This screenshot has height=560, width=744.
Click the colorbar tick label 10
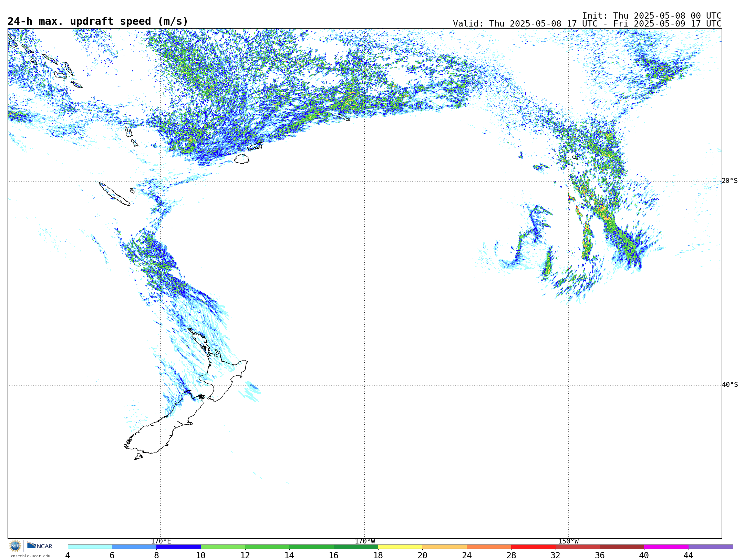[x=201, y=555]
